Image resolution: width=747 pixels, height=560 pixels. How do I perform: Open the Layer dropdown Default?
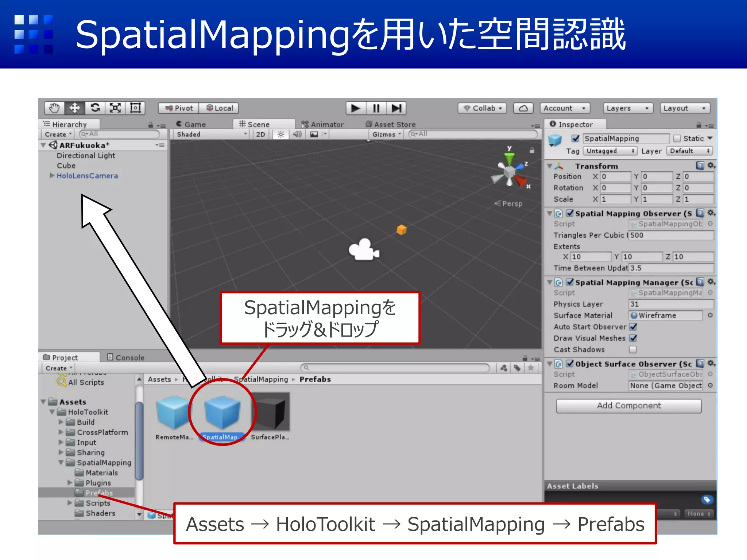(690, 151)
